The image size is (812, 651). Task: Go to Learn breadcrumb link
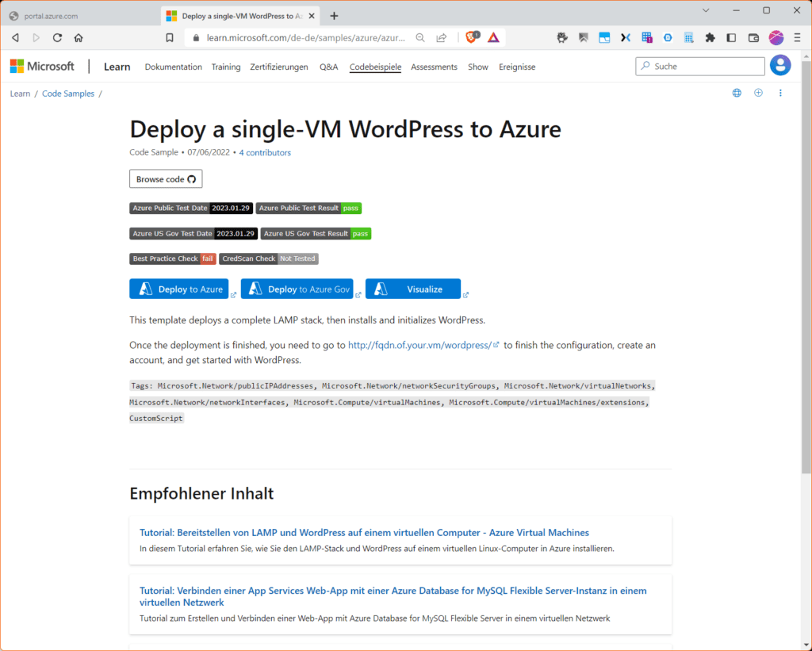[x=20, y=94]
